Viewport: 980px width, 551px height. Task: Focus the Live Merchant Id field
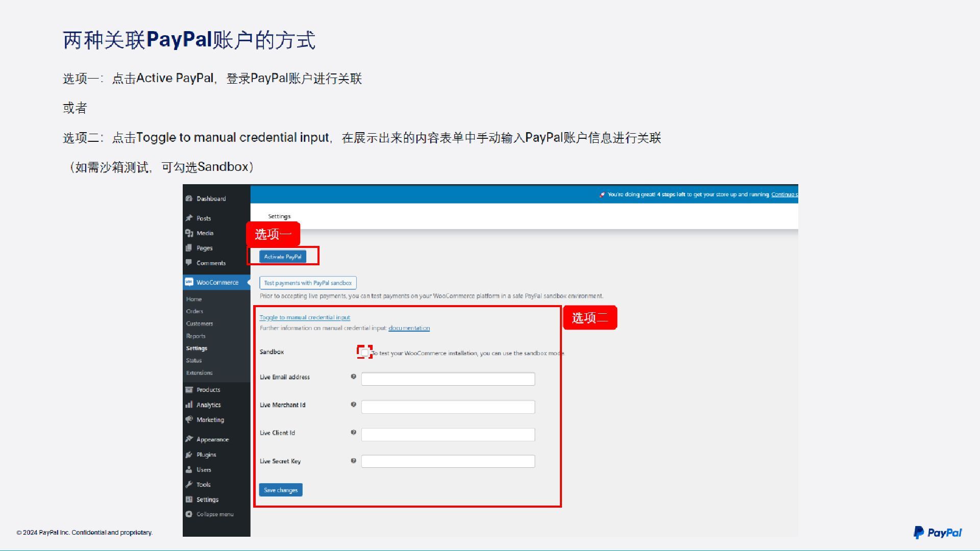(448, 407)
